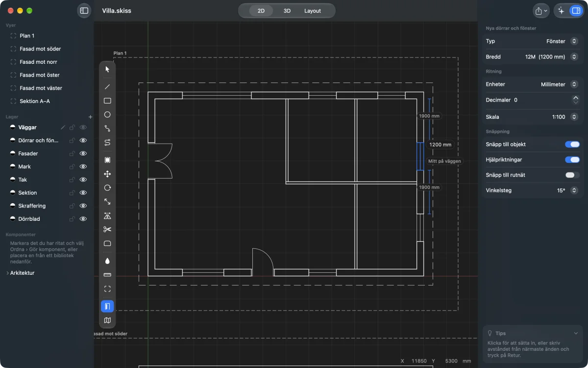Collapse the Tips panel chevron
Screen dimensions: 588x368
[x=576, y=333]
